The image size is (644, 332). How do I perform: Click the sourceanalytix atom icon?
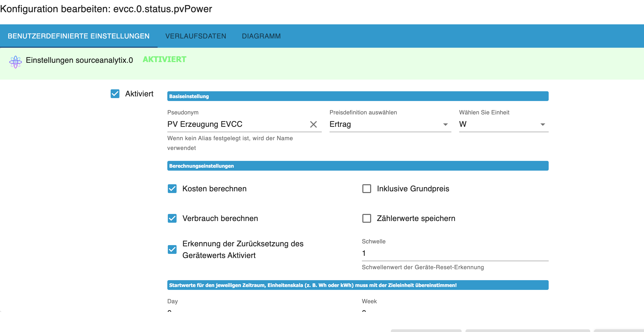[16, 62]
